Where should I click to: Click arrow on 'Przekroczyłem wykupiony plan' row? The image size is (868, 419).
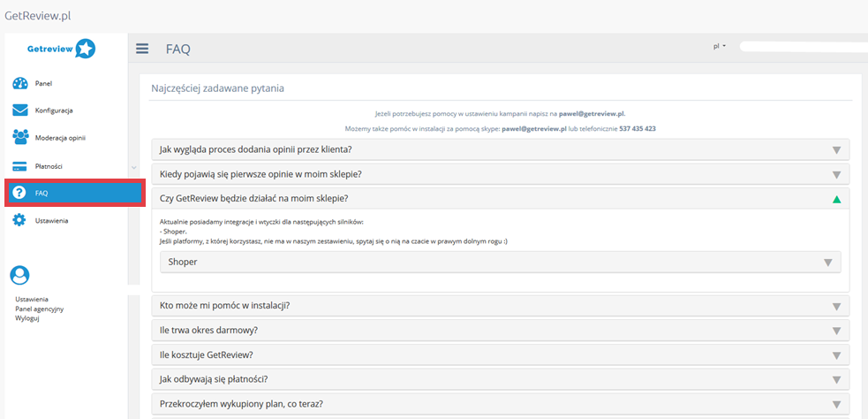(x=836, y=404)
